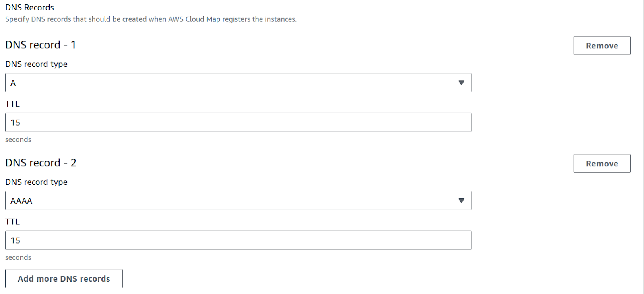
Task: Click the DNS record - 1 heading
Action: pos(40,45)
